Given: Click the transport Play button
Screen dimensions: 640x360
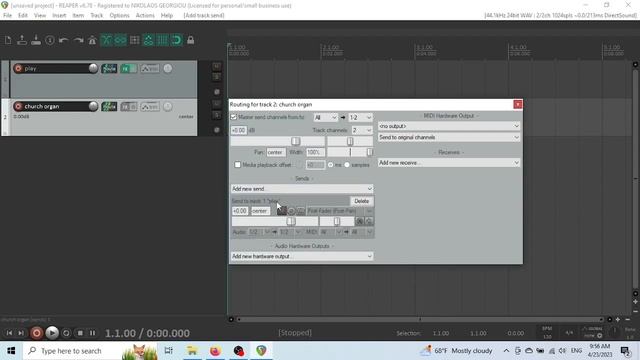Looking at the screenshot, I should (52, 333).
